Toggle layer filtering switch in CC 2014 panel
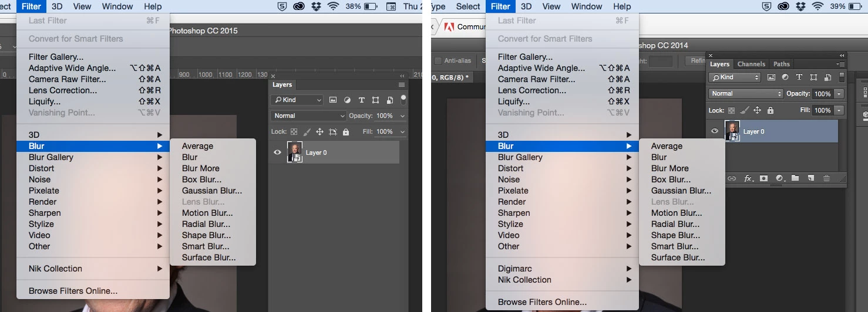 [x=842, y=77]
